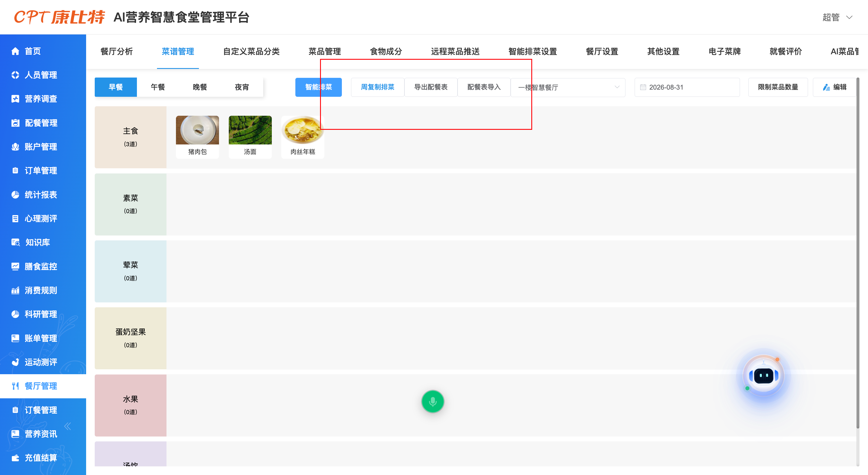This screenshot has width=868, height=475.
Task: Switch to the 菜品管理 tab
Action: coord(324,52)
